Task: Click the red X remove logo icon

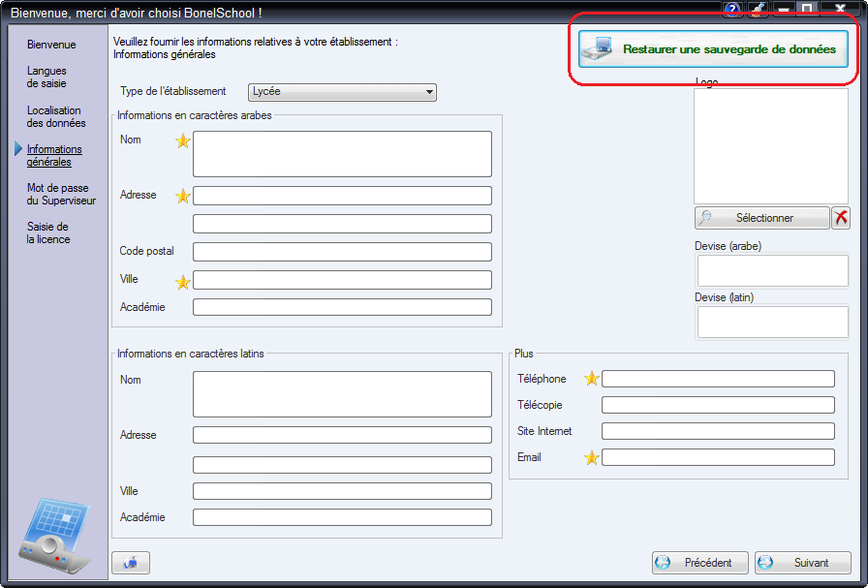Action: click(841, 218)
